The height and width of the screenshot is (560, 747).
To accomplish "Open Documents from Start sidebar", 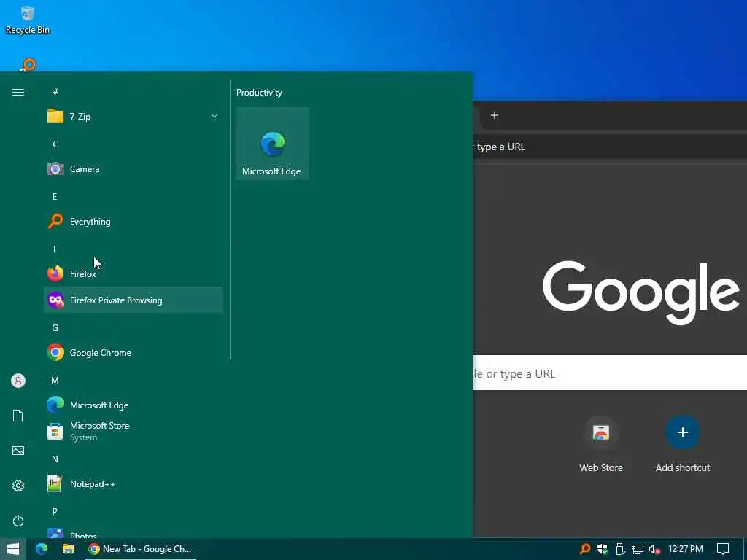I will click(x=18, y=416).
